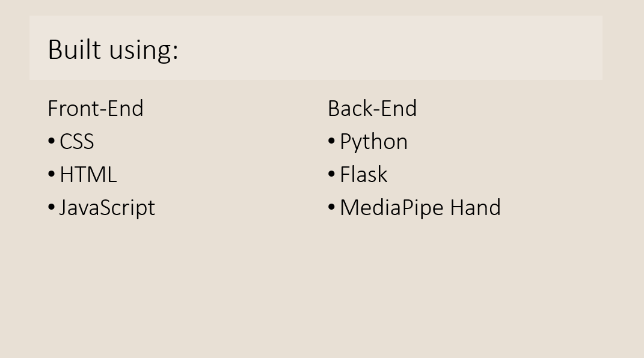Screen dimensions: 644x358
Task: Click the Python list item text
Action: [x=374, y=142]
